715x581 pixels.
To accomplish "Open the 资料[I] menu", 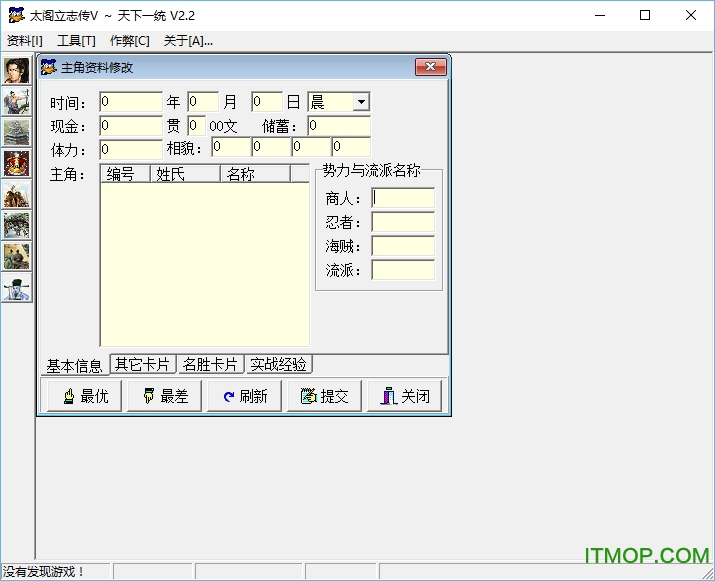I will point(25,41).
